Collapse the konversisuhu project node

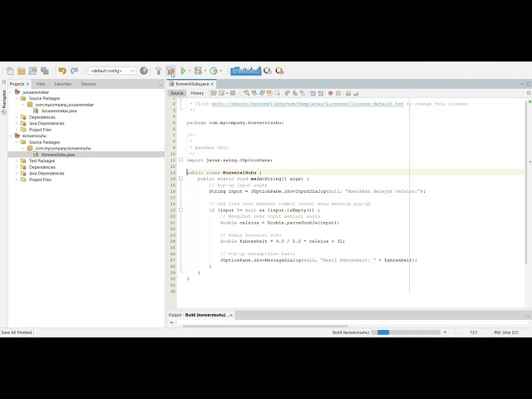11,135
